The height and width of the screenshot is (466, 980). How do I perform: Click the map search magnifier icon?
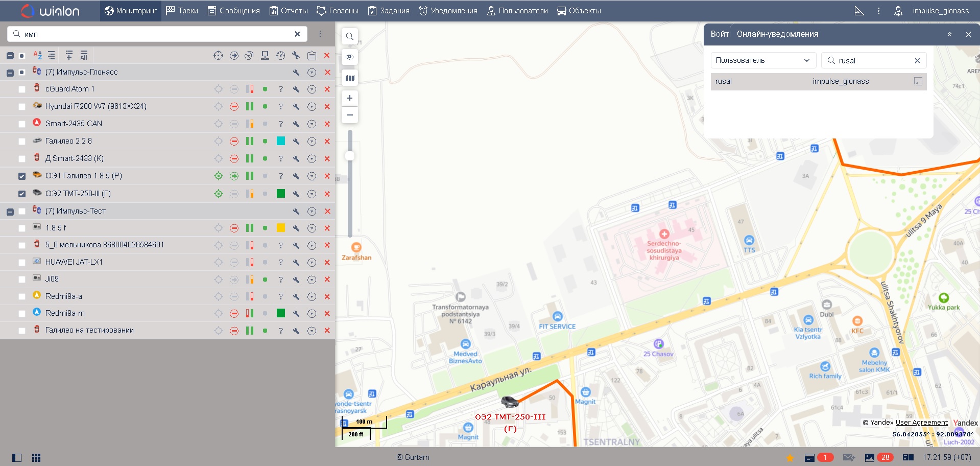(x=349, y=36)
